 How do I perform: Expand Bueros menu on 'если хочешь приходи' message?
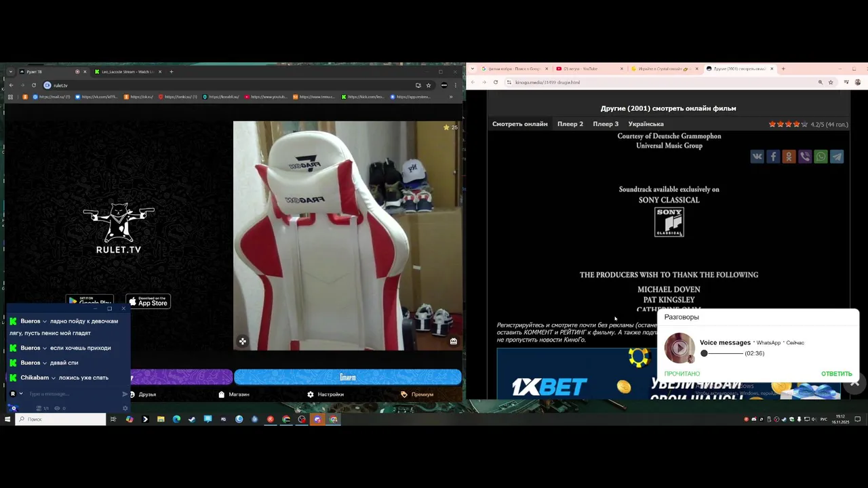coord(45,348)
